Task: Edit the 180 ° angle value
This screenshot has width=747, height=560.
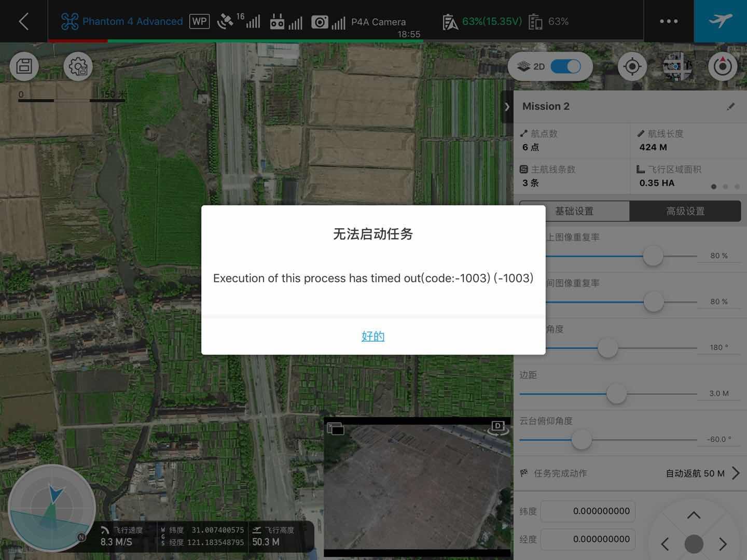Action: [719, 347]
